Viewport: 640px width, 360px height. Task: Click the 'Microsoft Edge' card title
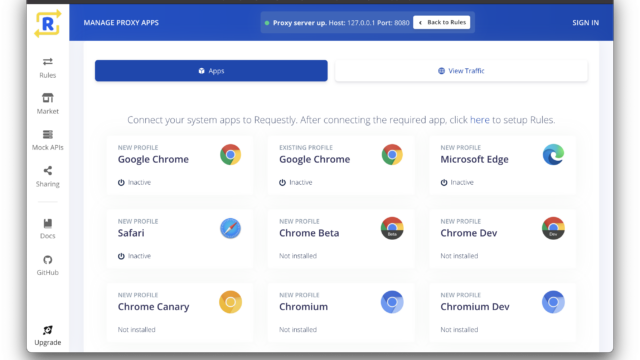pos(474,160)
